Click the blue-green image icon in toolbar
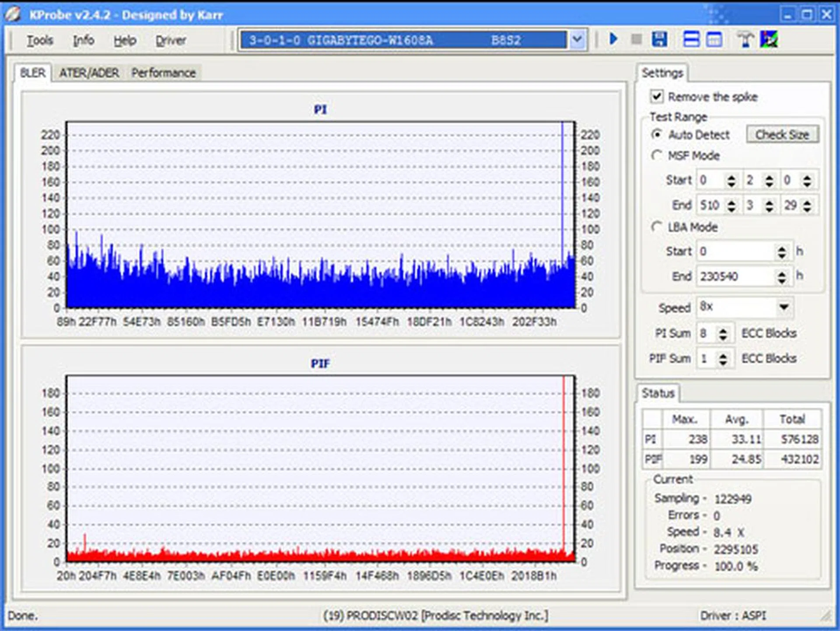Screen dimensions: 840x631 [x=769, y=39]
